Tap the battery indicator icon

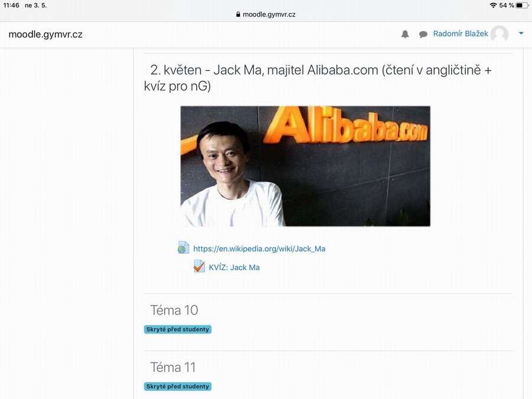[x=522, y=5]
